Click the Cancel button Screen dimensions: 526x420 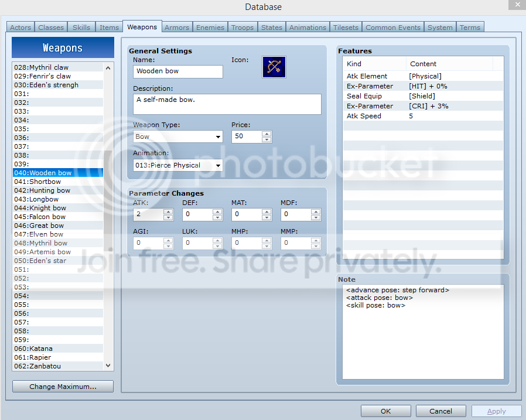click(x=441, y=411)
